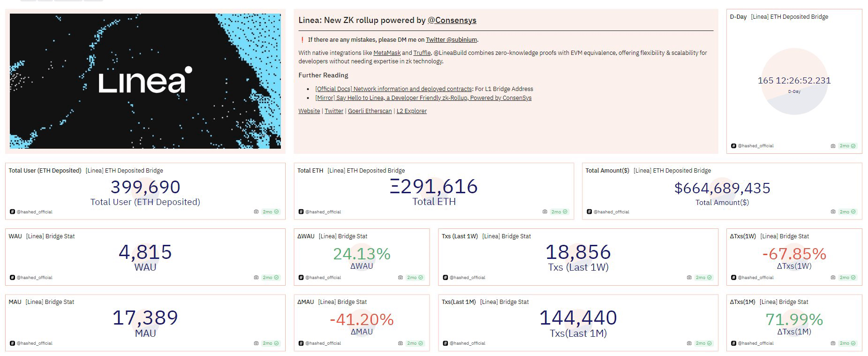
Task: Select the 18,856 weekly Txs value
Action: point(578,252)
